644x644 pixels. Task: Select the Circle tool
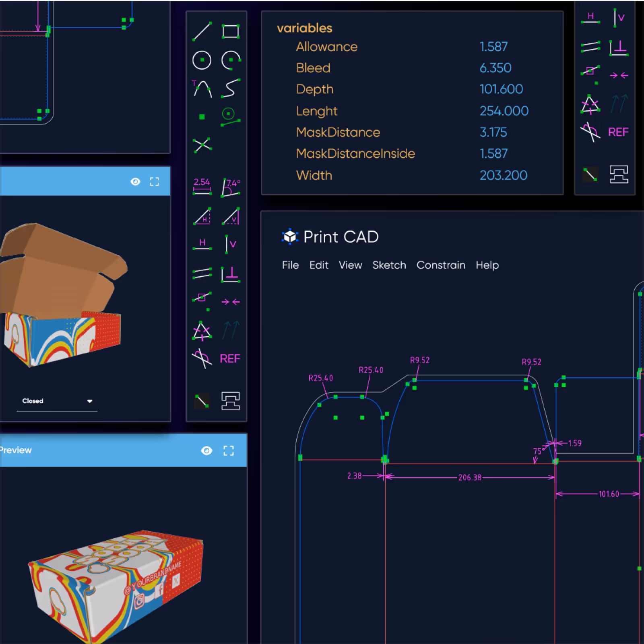pos(202,60)
